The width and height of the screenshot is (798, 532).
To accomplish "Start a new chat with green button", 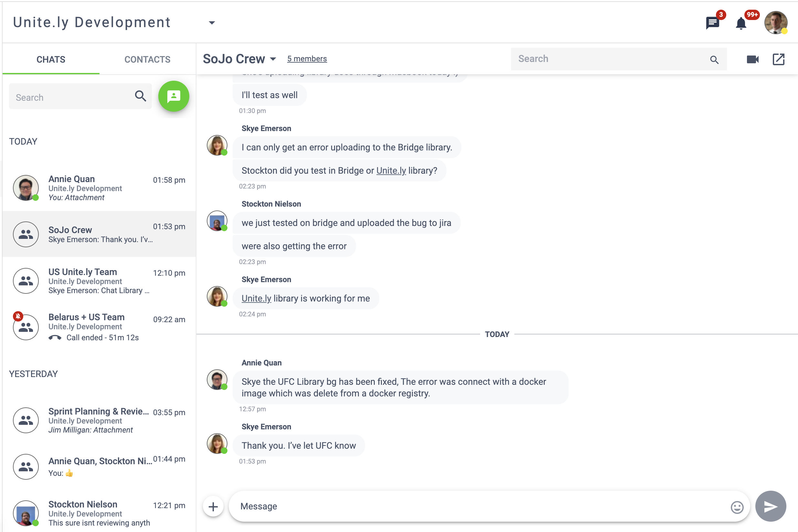I will coord(173,96).
